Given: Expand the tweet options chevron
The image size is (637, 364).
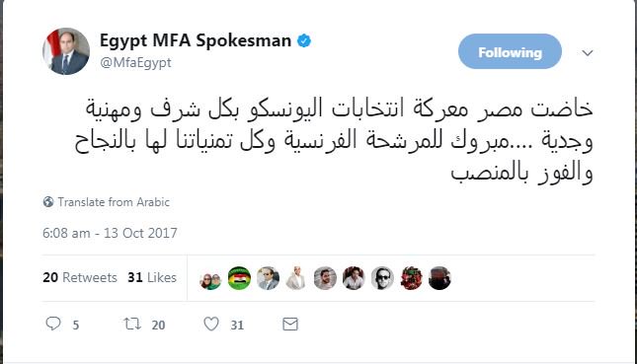Looking at the screenshot, I should tap(588, 52).
